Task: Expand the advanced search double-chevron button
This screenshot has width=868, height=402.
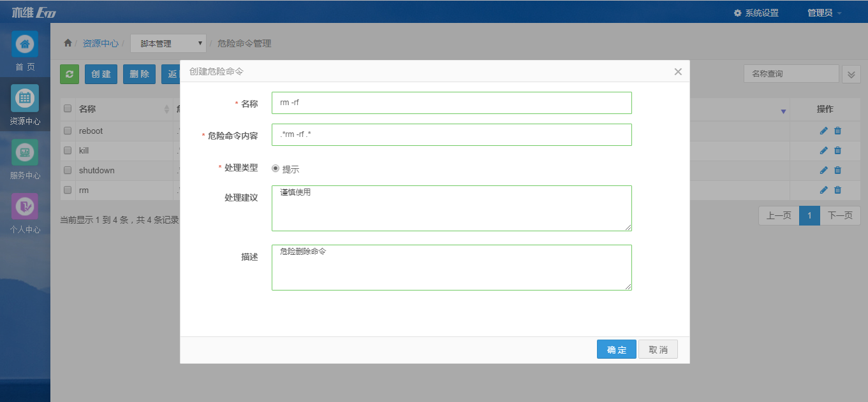Action: 851,74
